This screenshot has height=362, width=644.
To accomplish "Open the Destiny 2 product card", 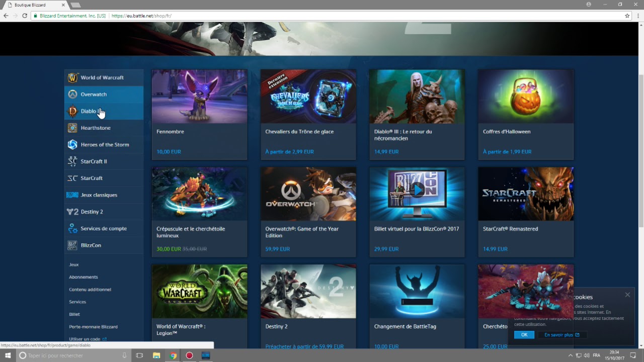I will click(x=308, y=307).
